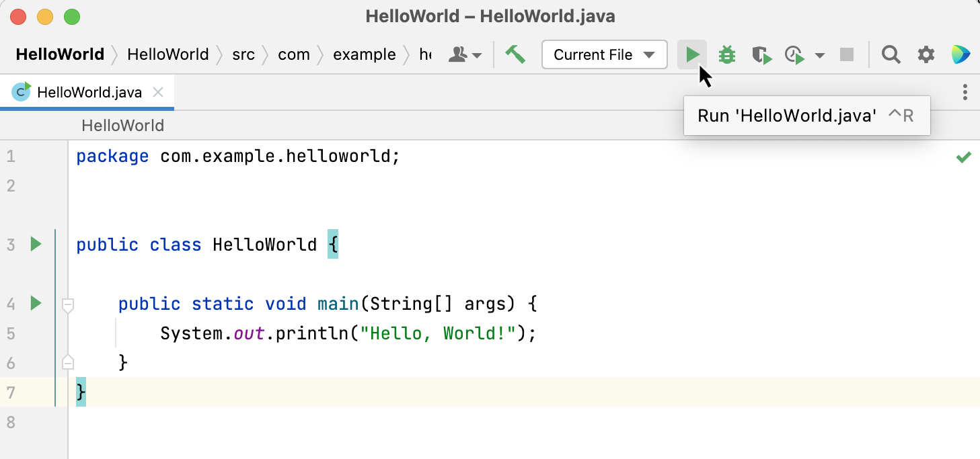Click the gray Stop square button
This screenshot has width=980, height=459.
(847, 54)
